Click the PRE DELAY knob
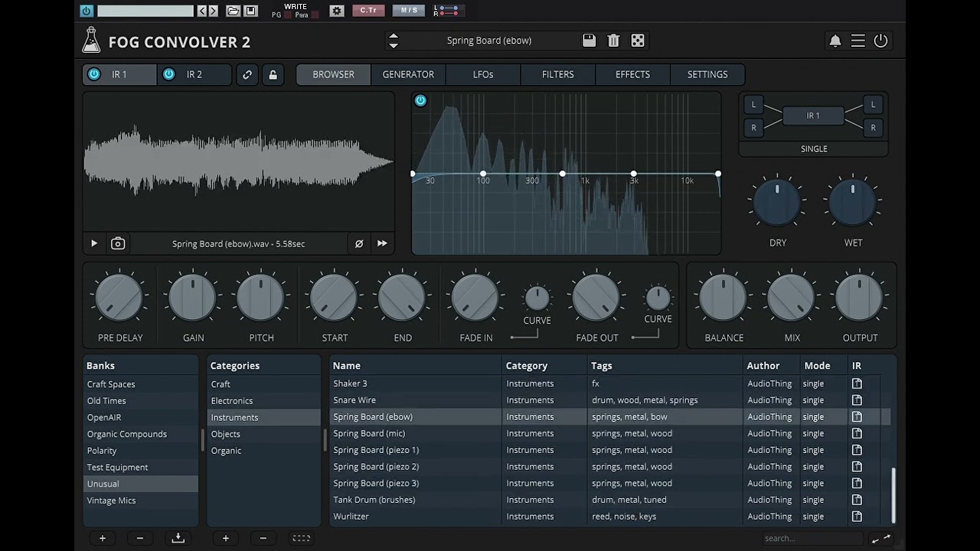 (x=120, y=298)
